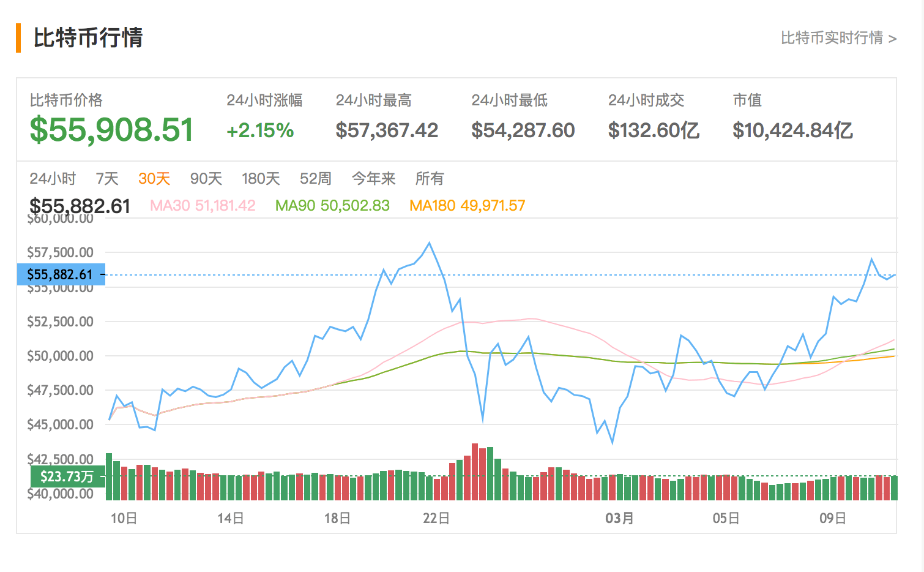Click the green 23.73万 volume label
This screenshot has width=924, height=572.
pos(67,476)
